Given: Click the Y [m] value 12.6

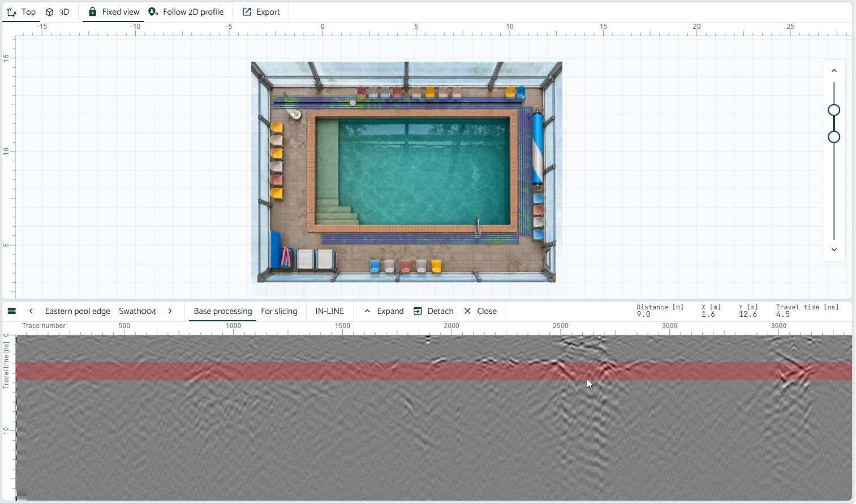Looking at the screenshot, I should 748,315.
